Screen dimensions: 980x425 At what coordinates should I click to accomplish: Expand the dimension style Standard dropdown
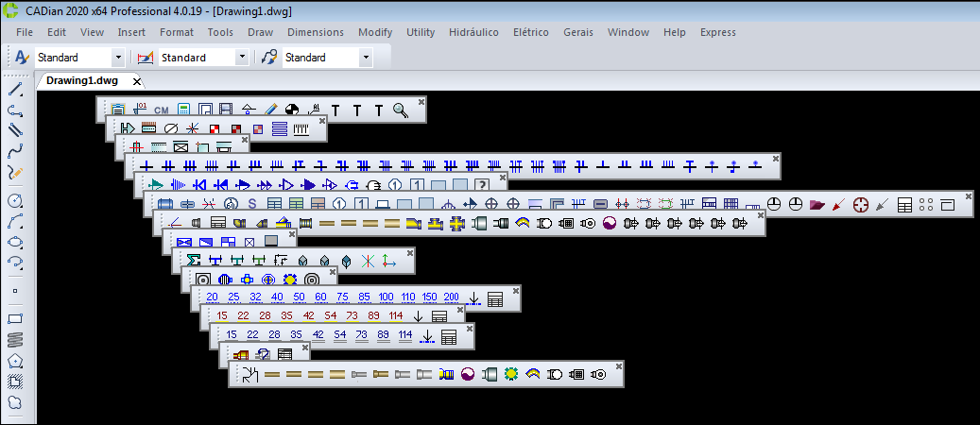click(x=243, y=58)
